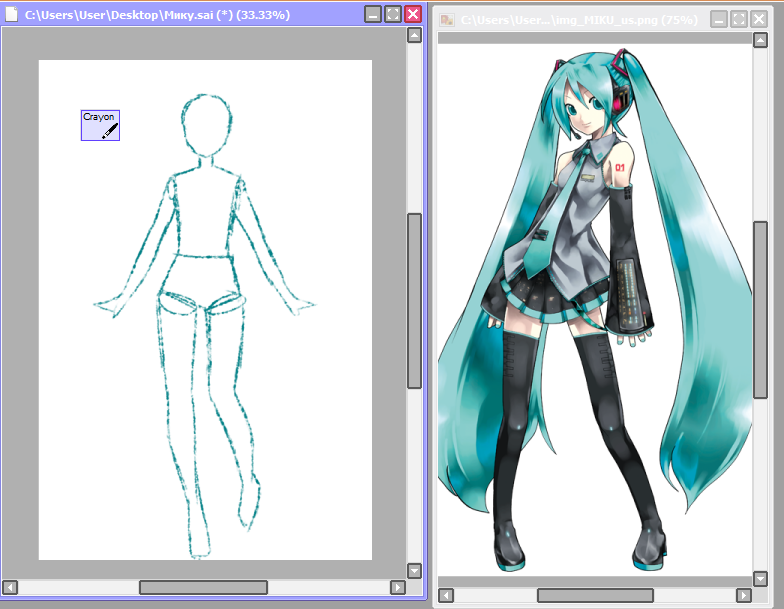Click right arrow of Мику.sai horizontal scrollbar

pyautogui.click(x=398, y=587)
